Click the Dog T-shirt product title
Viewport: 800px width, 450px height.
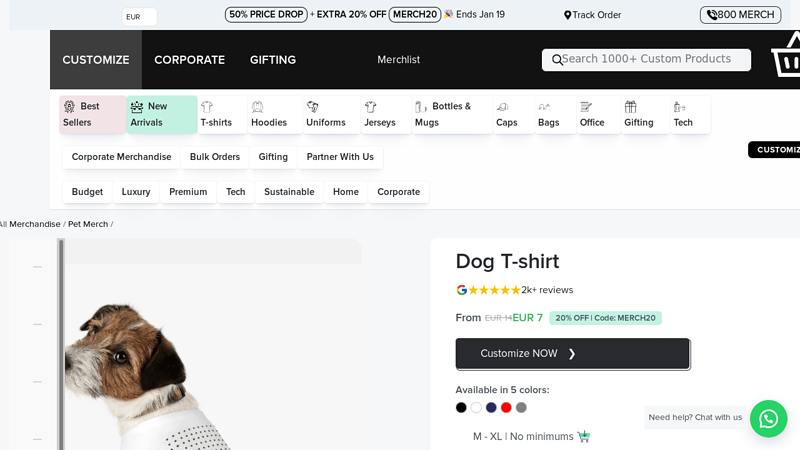point(507,261)
